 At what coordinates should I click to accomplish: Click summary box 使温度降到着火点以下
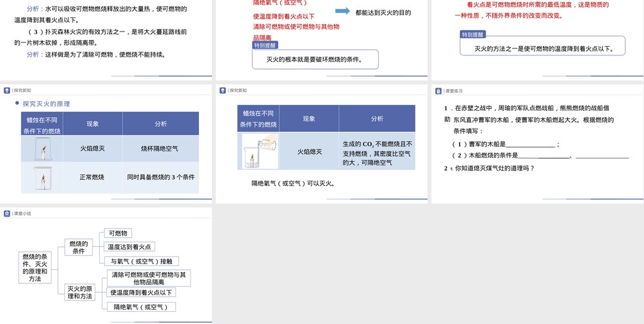pos(141,292)
